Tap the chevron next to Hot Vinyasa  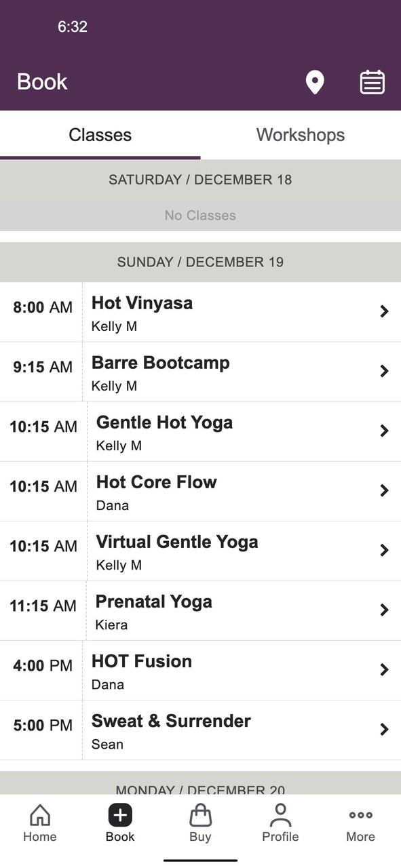[384, 311]
